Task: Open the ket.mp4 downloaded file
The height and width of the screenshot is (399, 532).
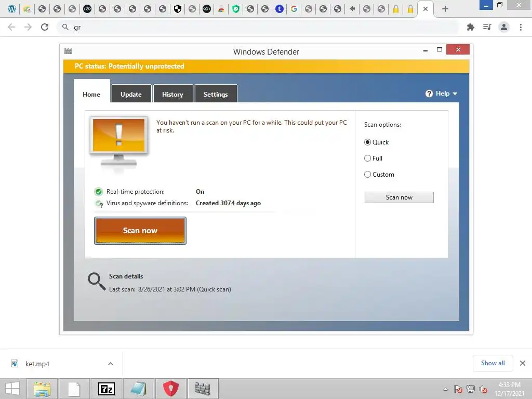Action: coord(37,364)
